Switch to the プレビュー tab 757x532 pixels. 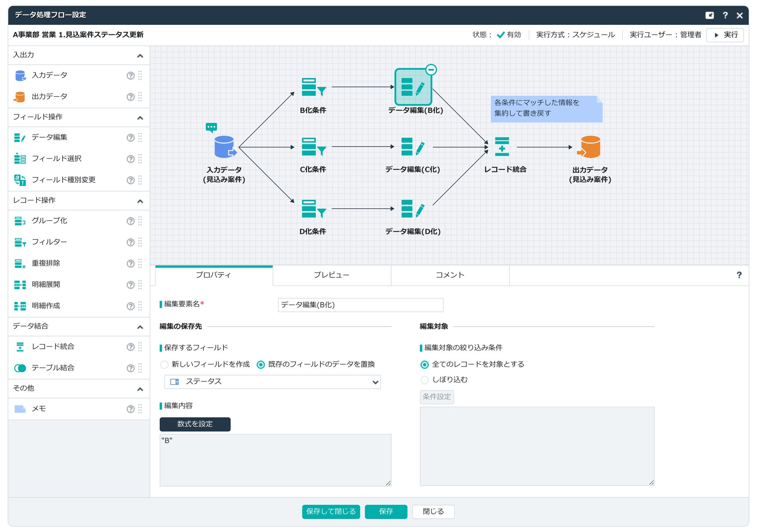pos(332,275)
